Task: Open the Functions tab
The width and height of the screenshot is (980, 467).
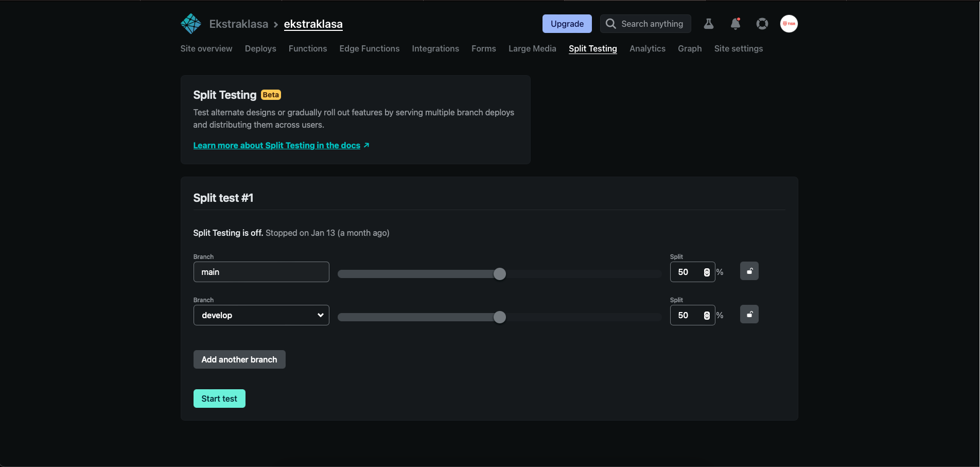Action: (308, 48)
